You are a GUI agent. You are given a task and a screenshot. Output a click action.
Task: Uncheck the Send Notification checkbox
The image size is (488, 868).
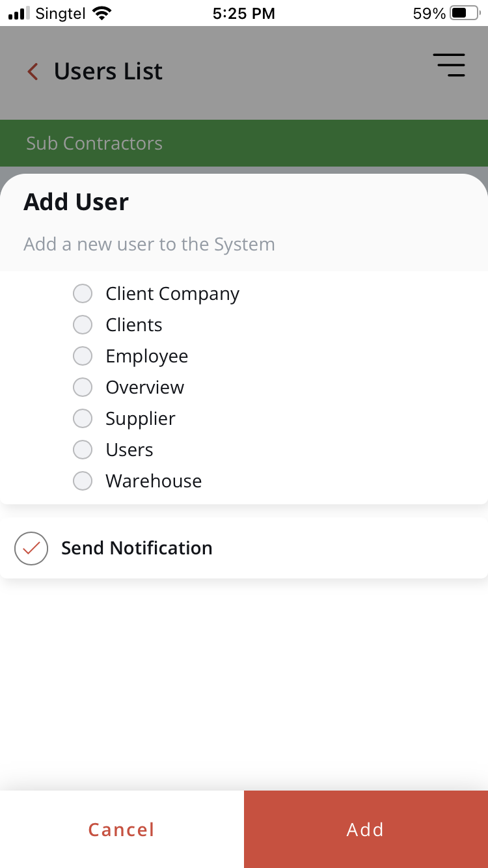31,549
